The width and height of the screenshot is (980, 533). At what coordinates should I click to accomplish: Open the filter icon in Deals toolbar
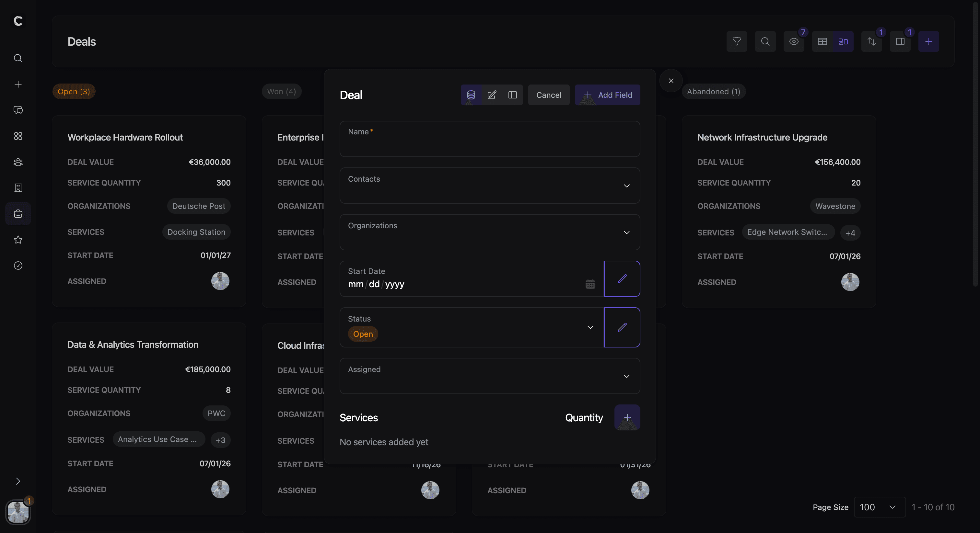tap(737, 41)
